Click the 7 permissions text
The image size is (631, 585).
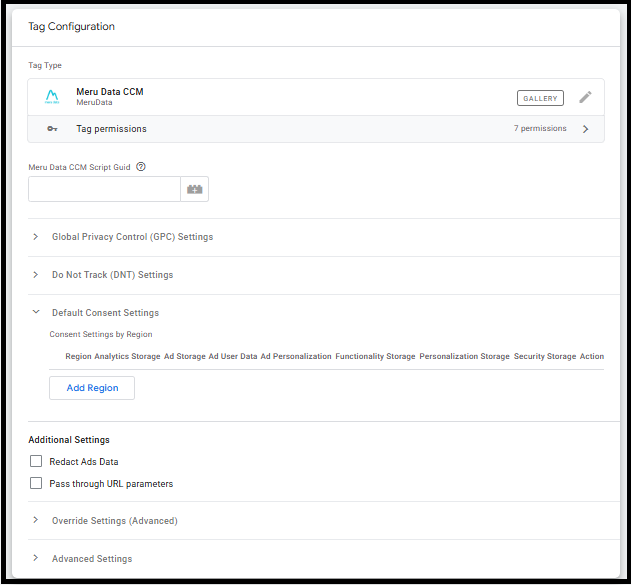point(540,129)
